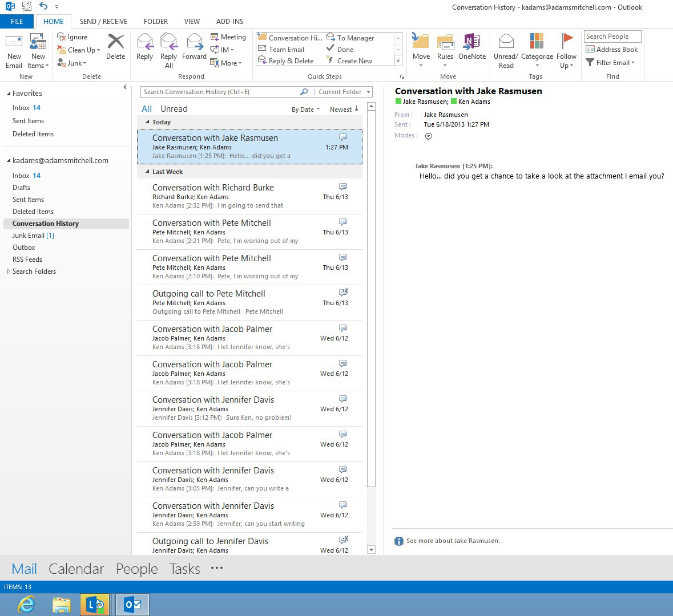673x616 pixels.
Task: Collapse the Today group header
Action: tap(148, 122)
